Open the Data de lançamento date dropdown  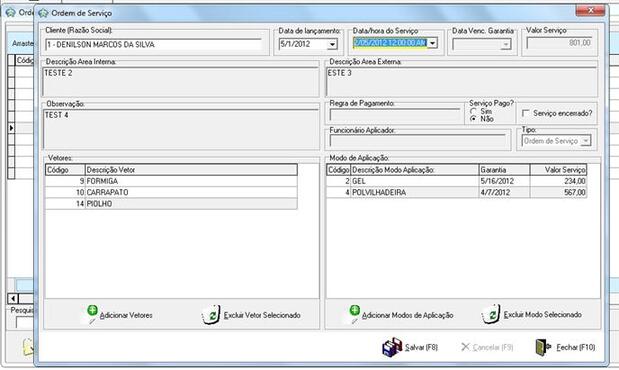tap(332, 44)
